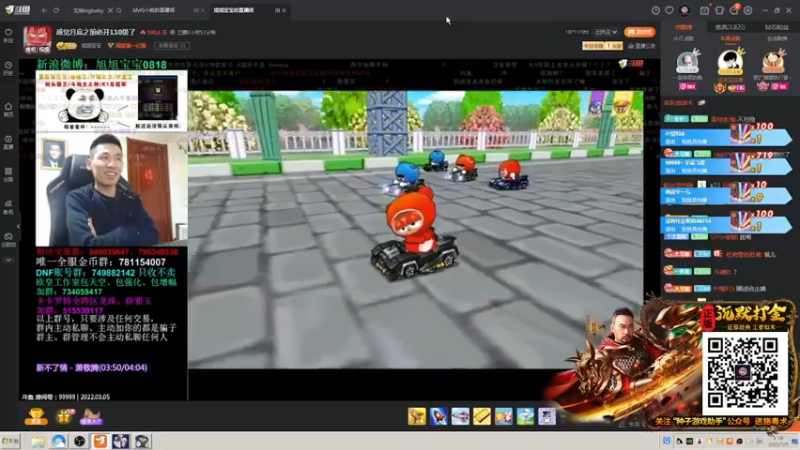This screenshot has height=450, width=800.
Task: Switch to the third ranking sub-tab
Action: click(777, 39)
